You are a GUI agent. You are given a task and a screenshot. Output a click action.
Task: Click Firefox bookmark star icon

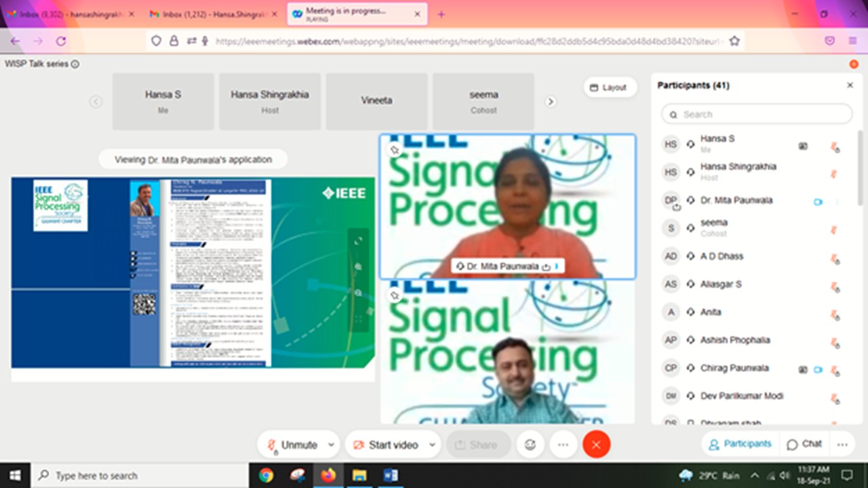[734, 41]
